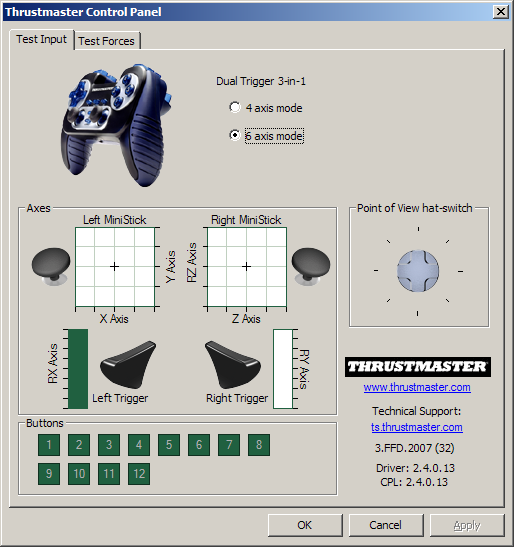Click the point of view hat-switch D-pad
The width and height of the screenshot is (514, 547).
click(x=418, y=271)
